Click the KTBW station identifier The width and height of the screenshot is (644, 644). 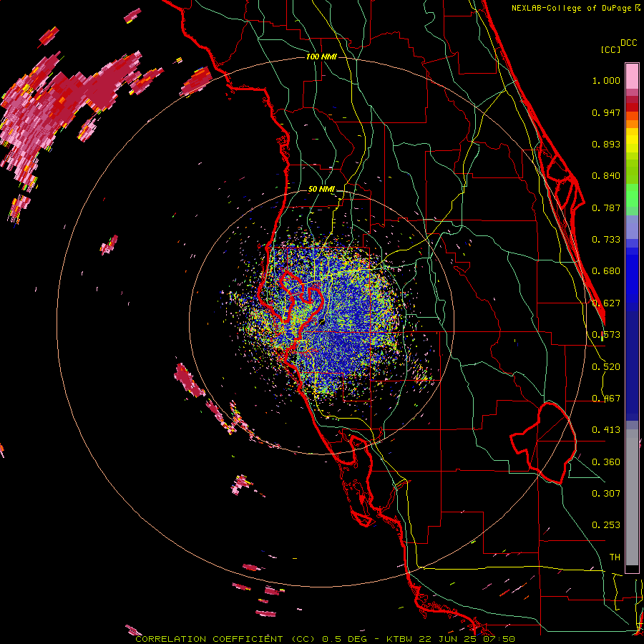coord(401,639)
